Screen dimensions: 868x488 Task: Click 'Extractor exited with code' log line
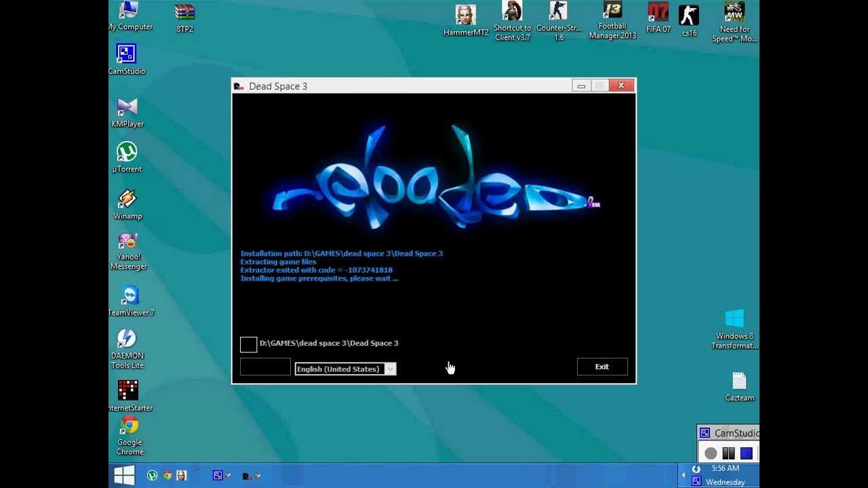pos(316,270)
